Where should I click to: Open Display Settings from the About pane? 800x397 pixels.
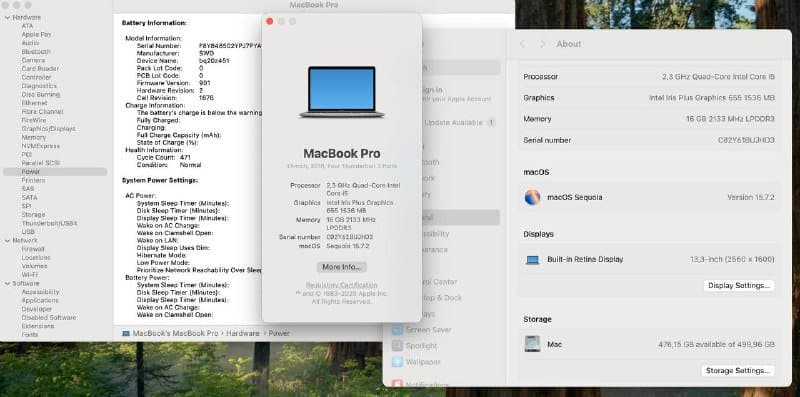(739, 285)
